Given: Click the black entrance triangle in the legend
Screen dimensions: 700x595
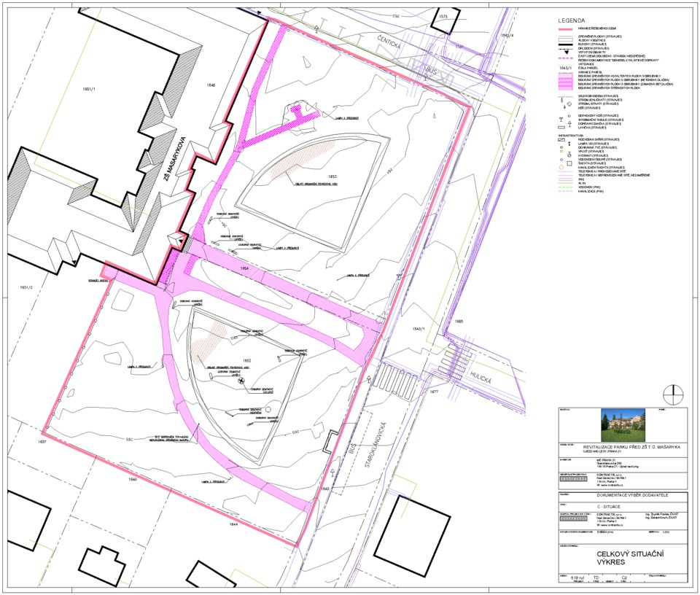Looking at the screenshot, I should [567, 52].
